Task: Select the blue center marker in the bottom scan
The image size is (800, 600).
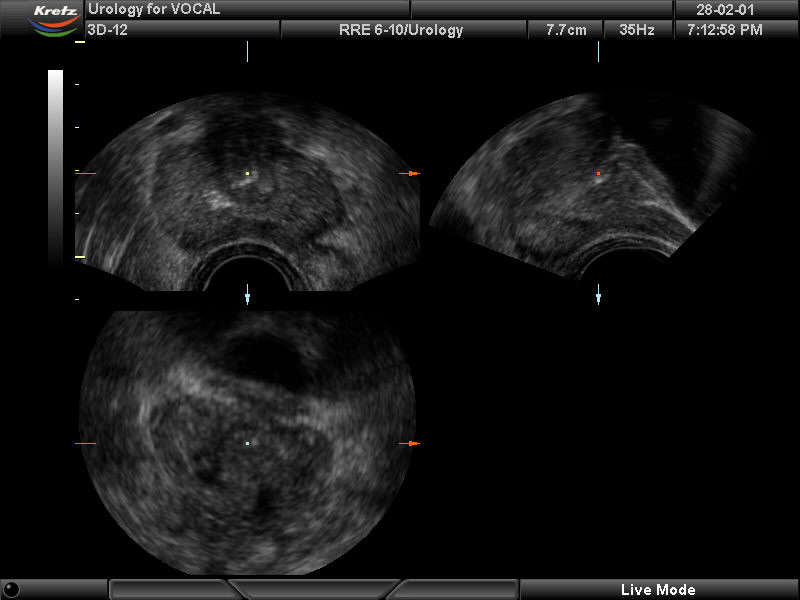Action: pos(247,443)
